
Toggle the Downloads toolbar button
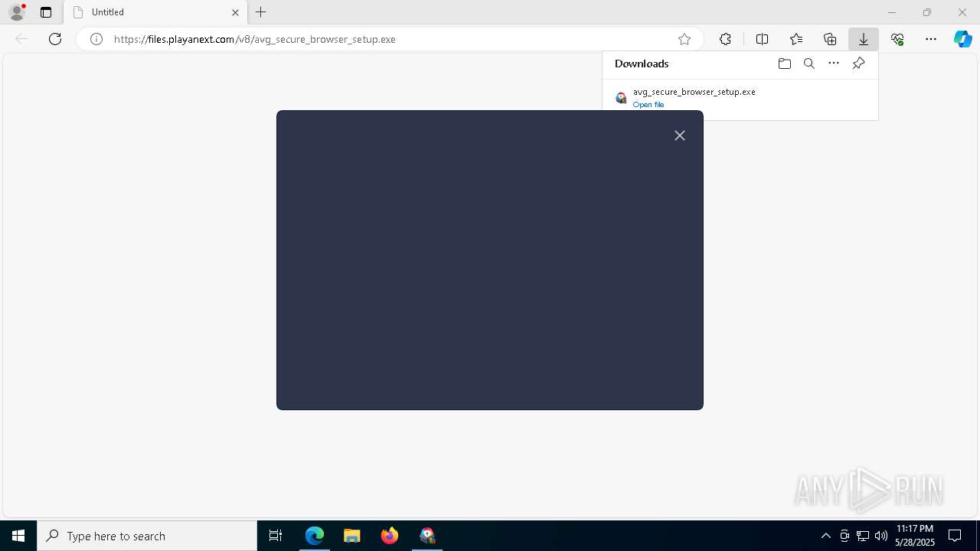click(x=864, y=39)
